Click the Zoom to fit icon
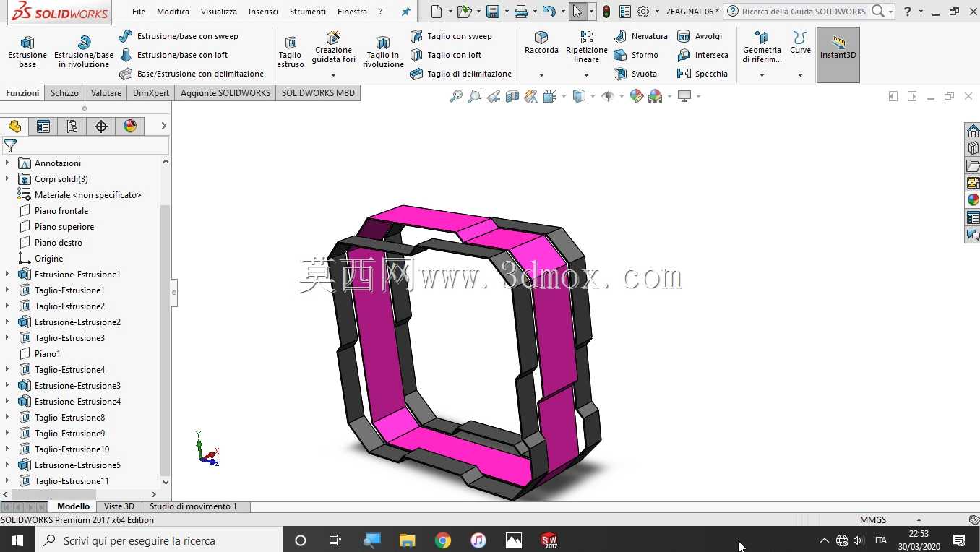980x552 pixels. click(x=456, y=96)
